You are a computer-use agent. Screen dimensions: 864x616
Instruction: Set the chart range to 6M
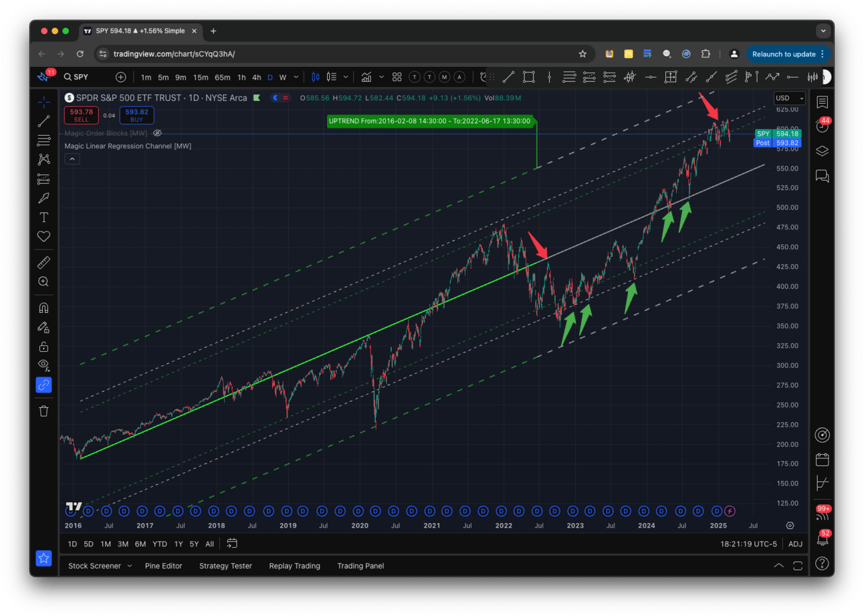140,544
